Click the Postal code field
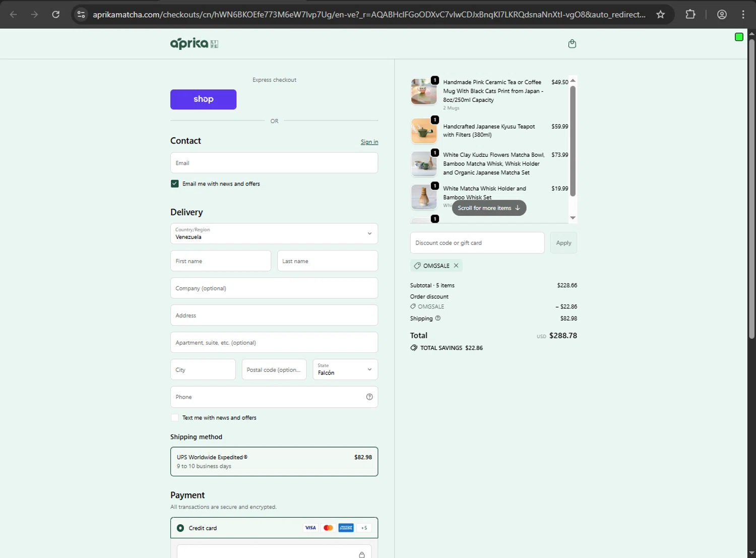The height and width of the screenshot is (558, 756). (274, 369)
